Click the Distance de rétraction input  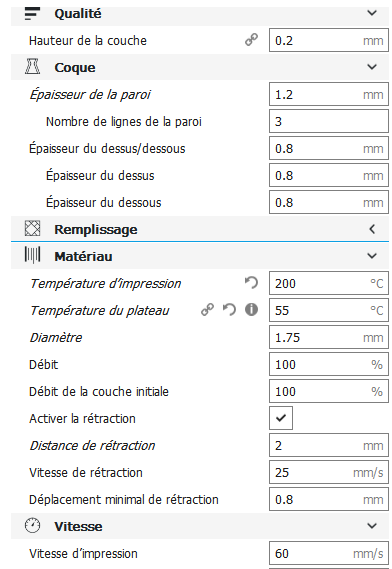pyautogui.click(x=329, y=445)
